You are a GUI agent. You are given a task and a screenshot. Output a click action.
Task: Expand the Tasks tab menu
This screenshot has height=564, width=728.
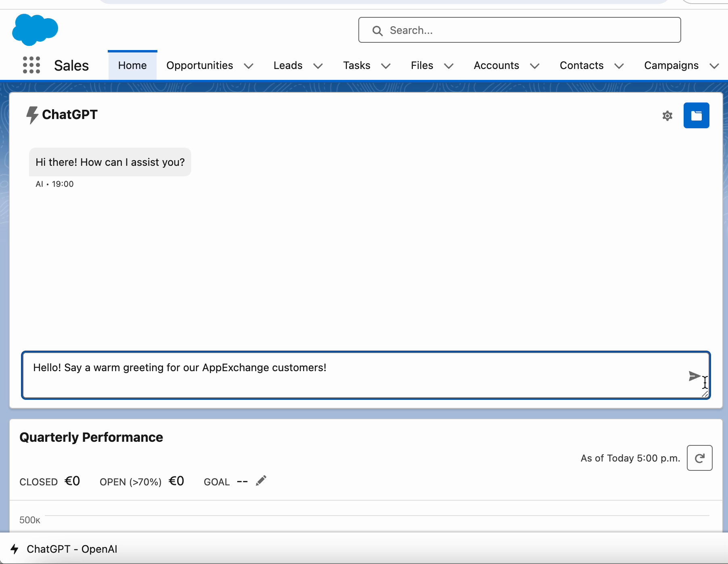coord(386,66)
